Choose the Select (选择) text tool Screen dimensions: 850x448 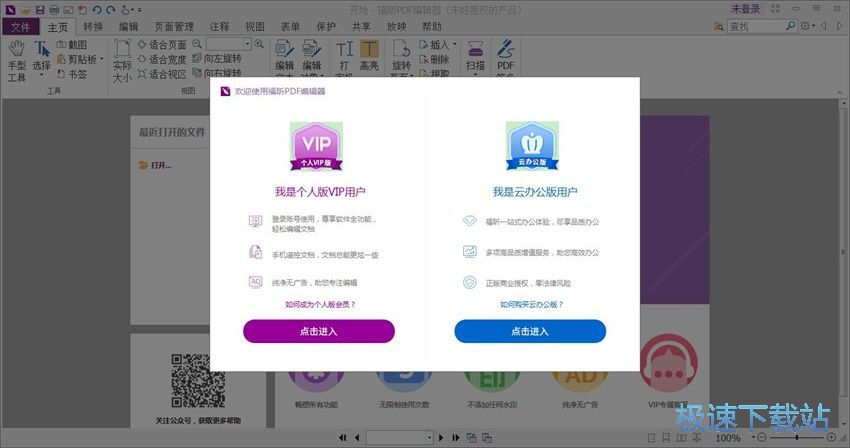coord(42,57)
